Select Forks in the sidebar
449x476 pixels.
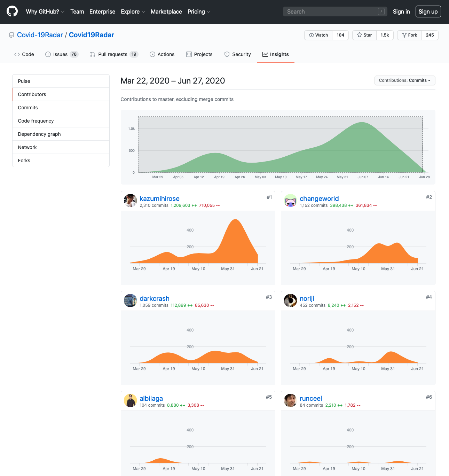61,161
